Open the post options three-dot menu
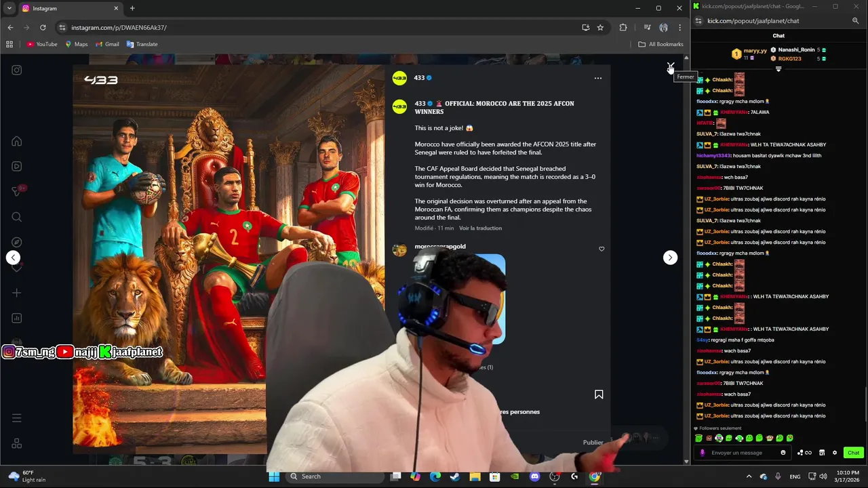The image size is (868, 488). pos(597,78)
